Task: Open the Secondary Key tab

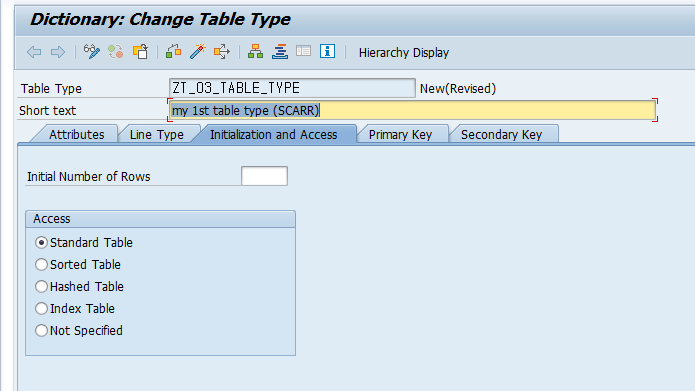Action: click(501, 134)
